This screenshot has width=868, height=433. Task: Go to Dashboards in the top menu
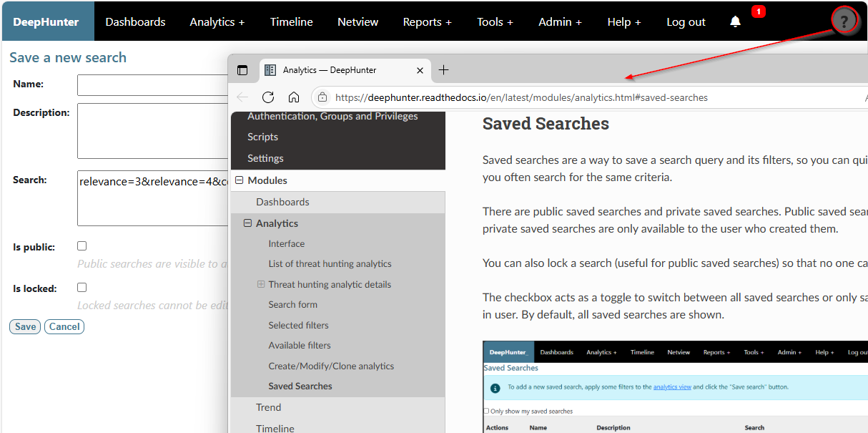click(x=136, y=21)
